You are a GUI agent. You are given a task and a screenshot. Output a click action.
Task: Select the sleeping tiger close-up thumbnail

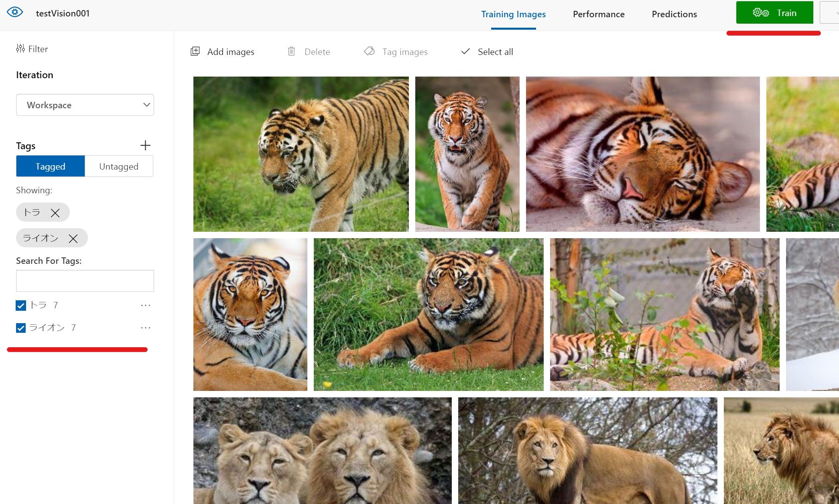(643, 154)
